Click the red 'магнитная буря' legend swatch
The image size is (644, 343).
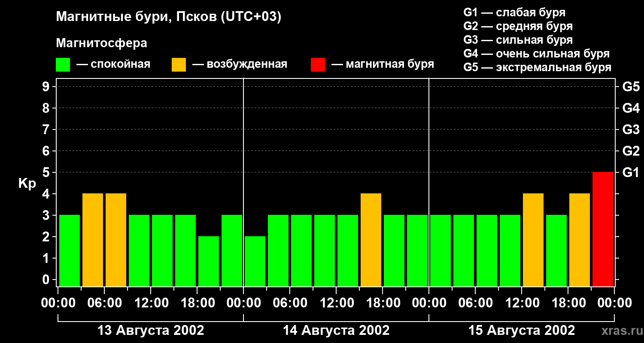pyautogui.click(x=318, y=65)
